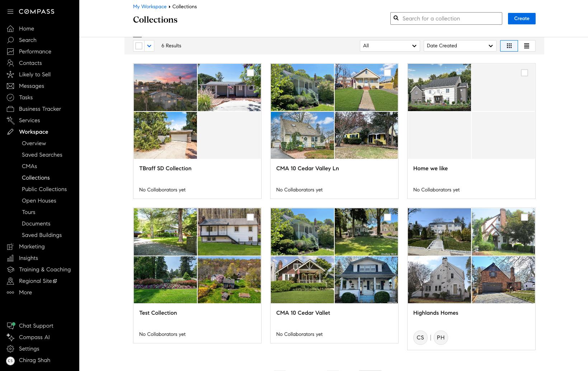Go to Saved Searches in Workspace

tap(42, 155)
